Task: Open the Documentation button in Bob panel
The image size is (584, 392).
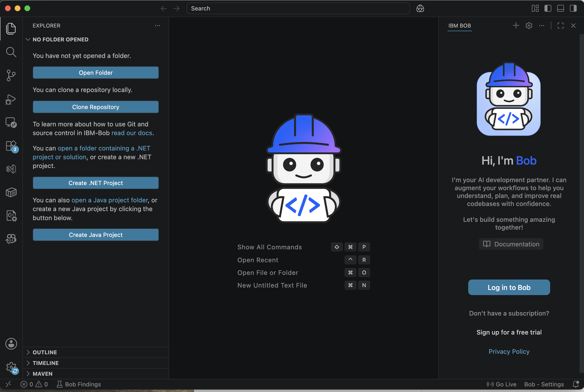Action: coord(511,244)
